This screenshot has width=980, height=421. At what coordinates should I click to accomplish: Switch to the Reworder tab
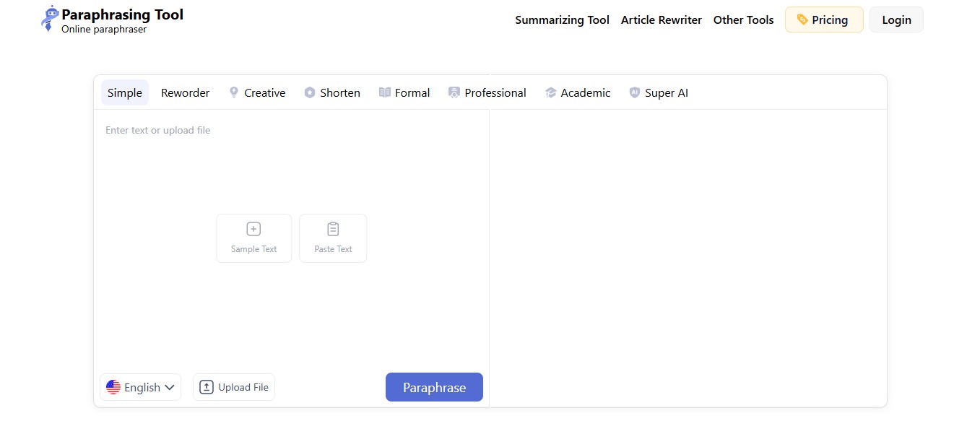tap(186, 92)
